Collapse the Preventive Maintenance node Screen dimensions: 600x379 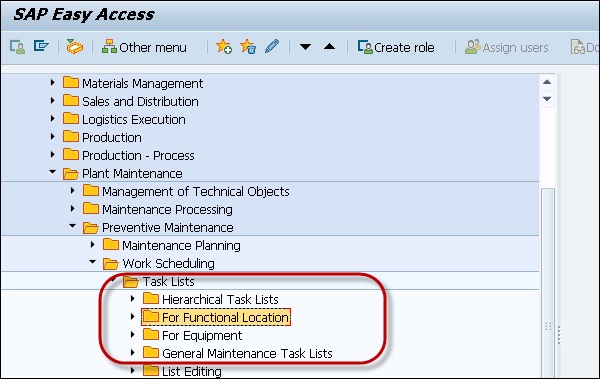click(73, 226)
